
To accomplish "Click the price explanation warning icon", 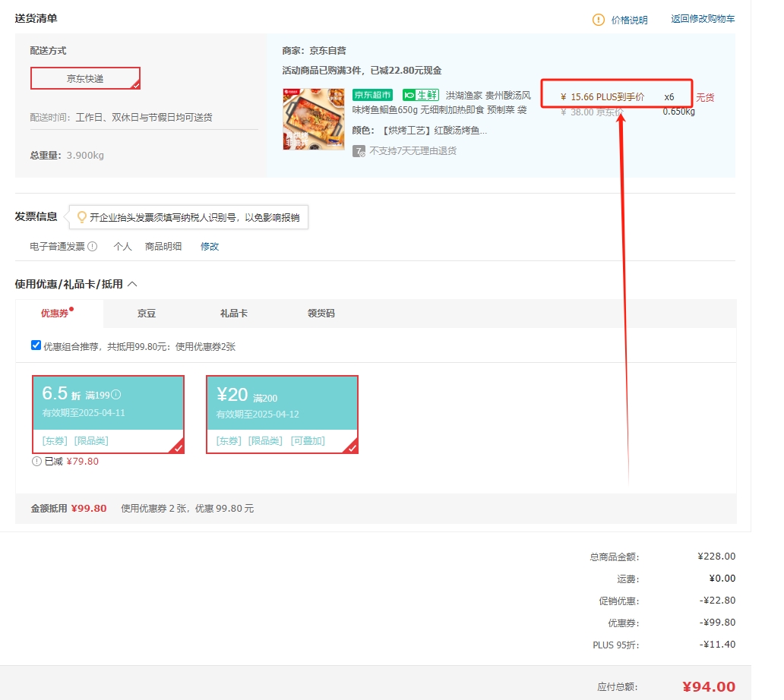I will (598, 20).
